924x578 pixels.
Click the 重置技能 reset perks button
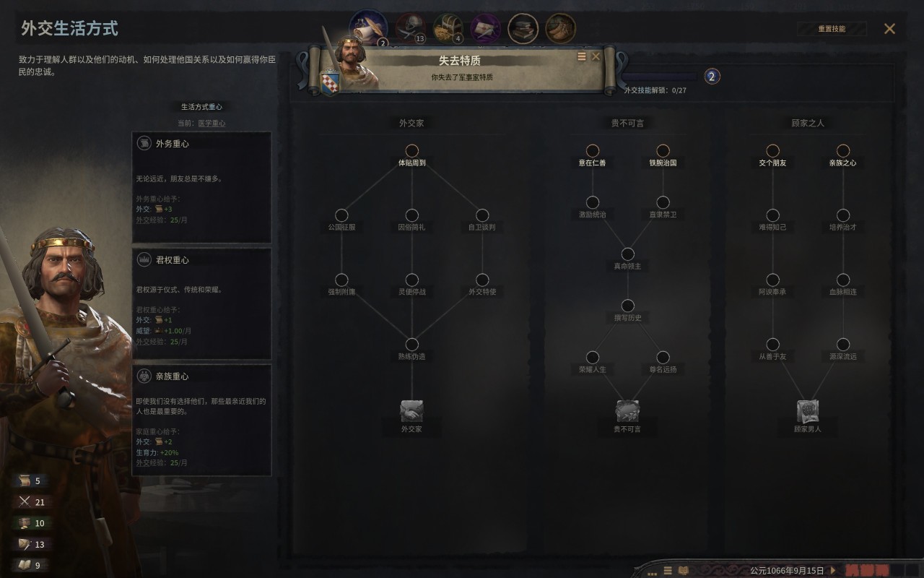tap(832, 29)
